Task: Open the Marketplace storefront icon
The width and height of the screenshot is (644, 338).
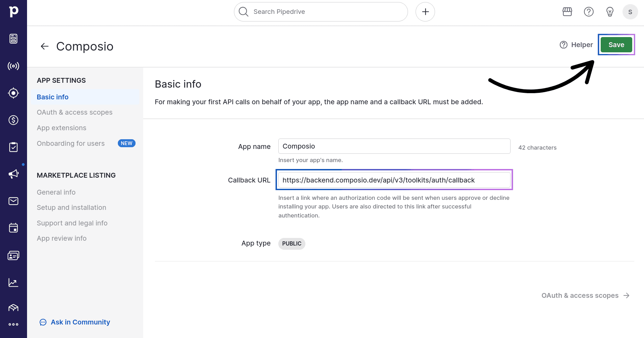Action: pos(567,12)
